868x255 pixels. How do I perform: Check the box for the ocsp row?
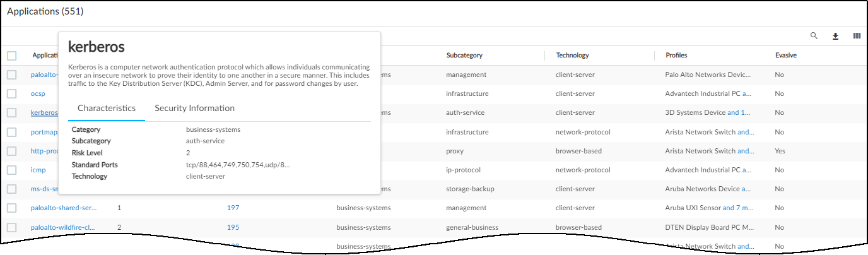[x=12, y=93]
